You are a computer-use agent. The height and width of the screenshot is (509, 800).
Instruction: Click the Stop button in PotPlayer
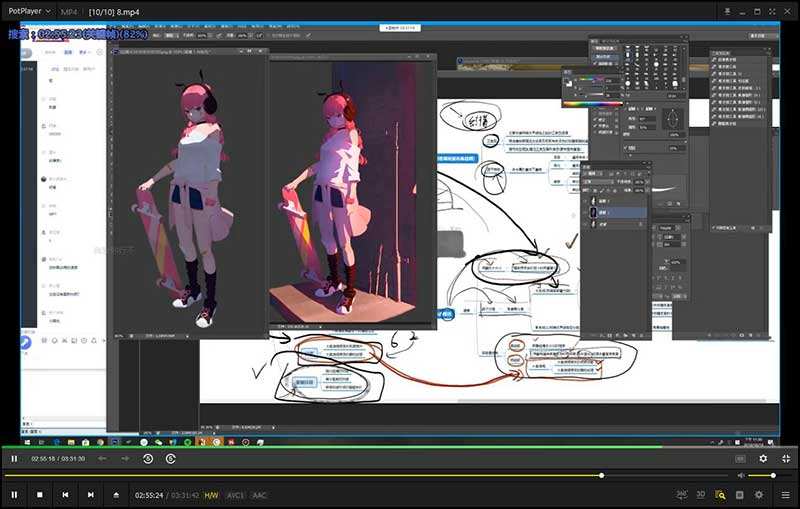[x=40, y=495]
